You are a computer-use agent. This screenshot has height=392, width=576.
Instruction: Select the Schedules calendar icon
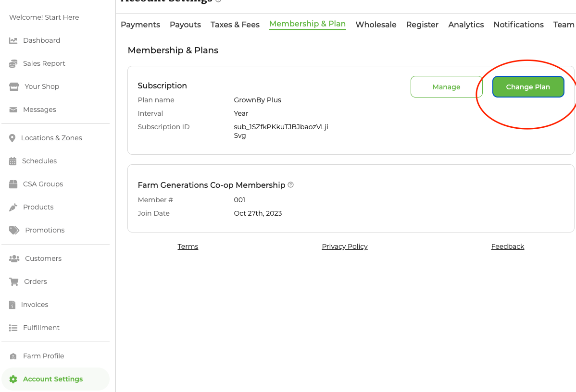click(13, 161)
